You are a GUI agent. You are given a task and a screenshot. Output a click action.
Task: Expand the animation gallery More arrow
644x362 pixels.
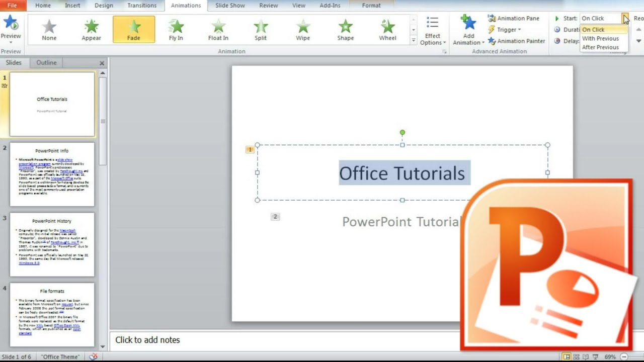click(x=414, y=40)
